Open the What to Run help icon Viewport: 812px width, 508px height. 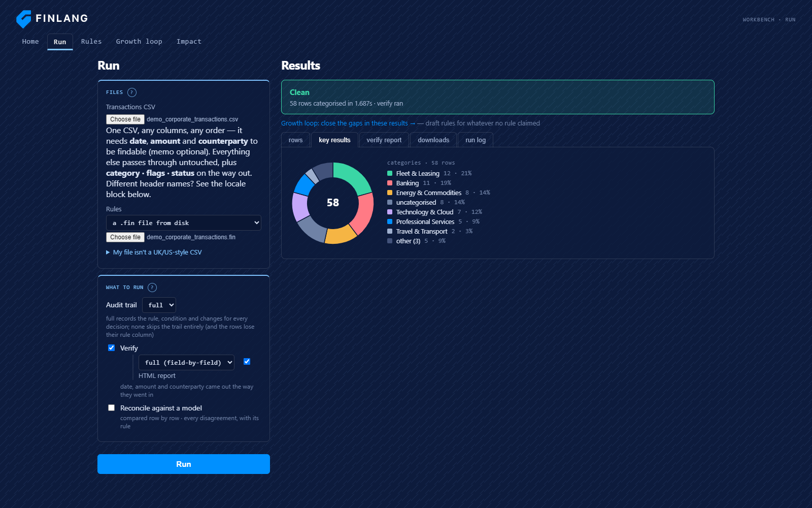tap(152, 288)
